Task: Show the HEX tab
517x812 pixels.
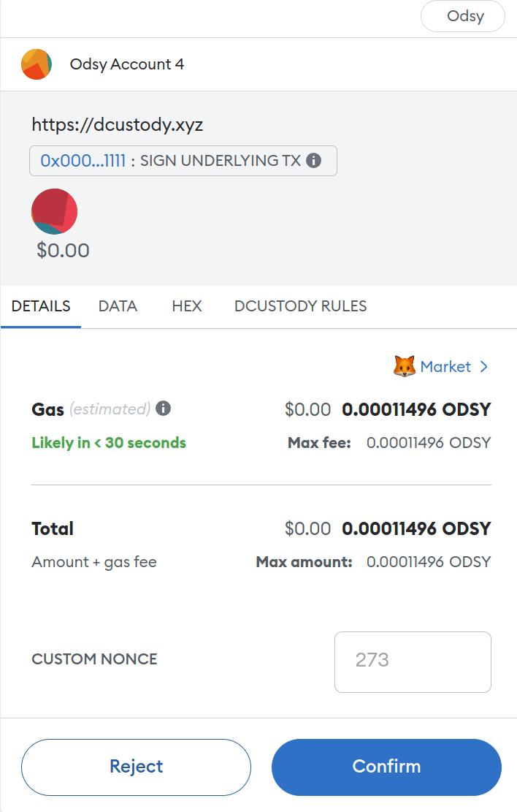Action: (186, 306)
